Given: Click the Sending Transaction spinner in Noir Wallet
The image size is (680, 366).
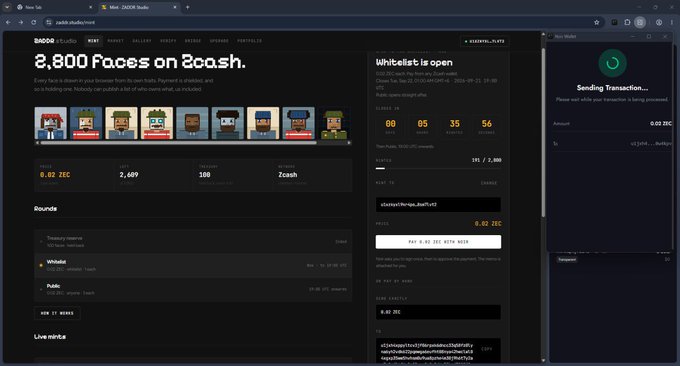Looking at the screenshot, I should point(612,63).
